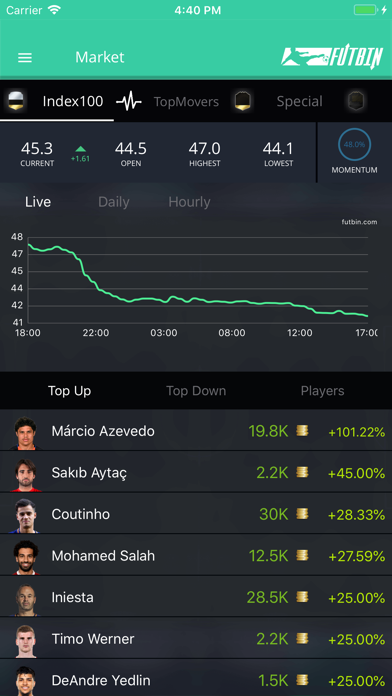The image size is (392, 696).
Task: Open the Players list section
Action: pos(322,391)
